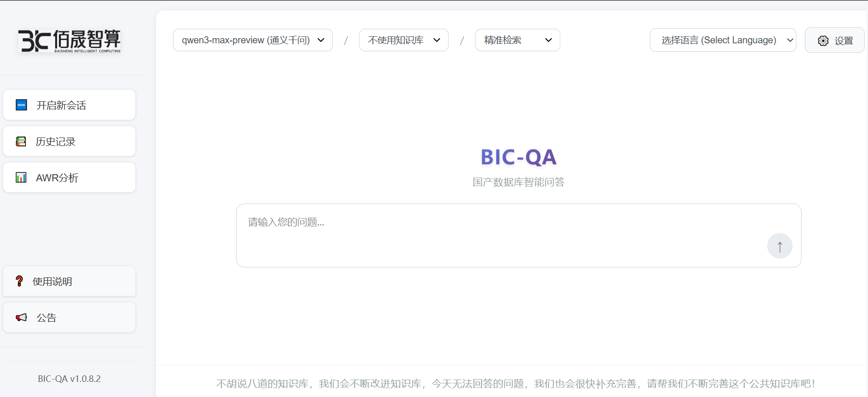The height and width of the screenshot is (397, 868).
Task: Open the qwen3-max-preview model dropdown
Action: coord(253,40)
